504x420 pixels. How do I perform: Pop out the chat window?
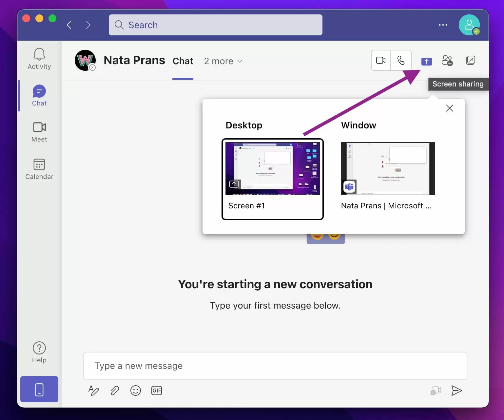(470, 60)
